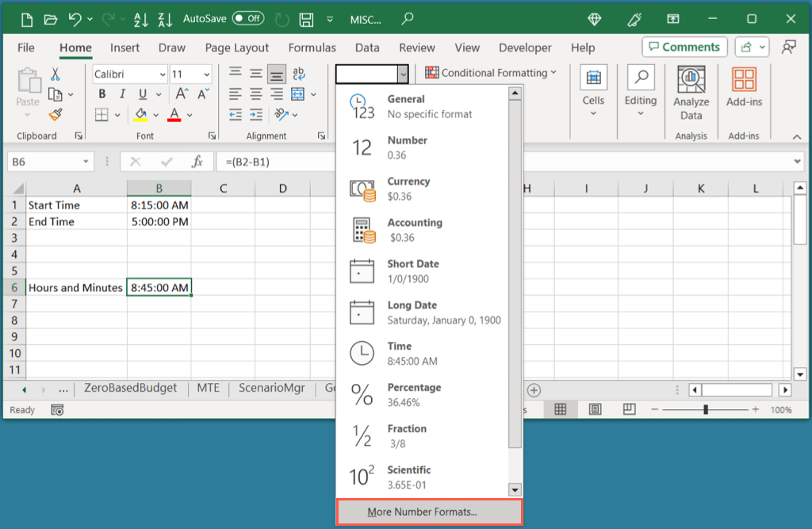Click the Wrap Text icon
The image size is (812, 529).
tap(299, 75)
